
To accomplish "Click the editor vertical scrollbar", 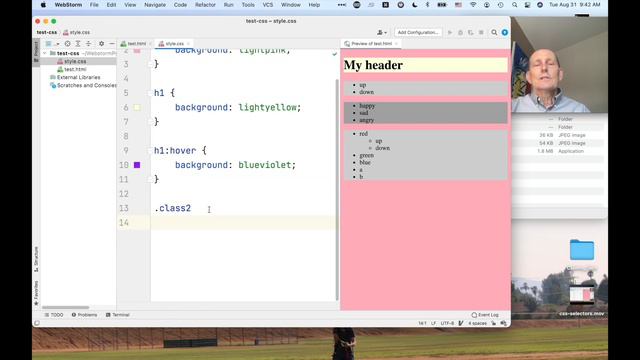I will coord(337,190).
